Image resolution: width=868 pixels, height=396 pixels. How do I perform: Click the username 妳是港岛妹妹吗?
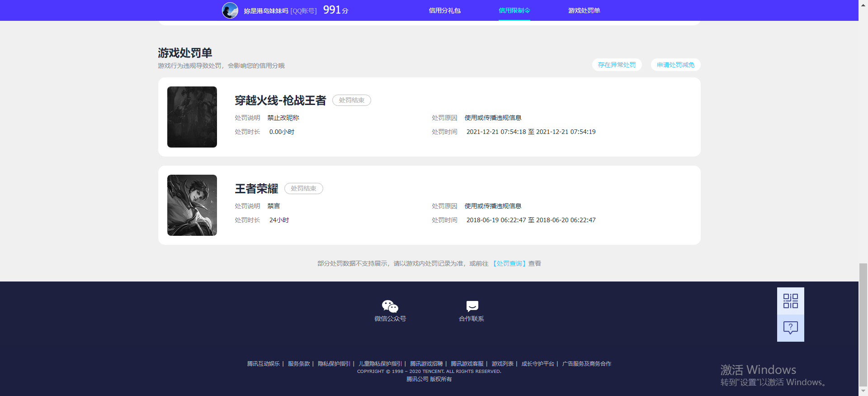(x=266, y=11)
